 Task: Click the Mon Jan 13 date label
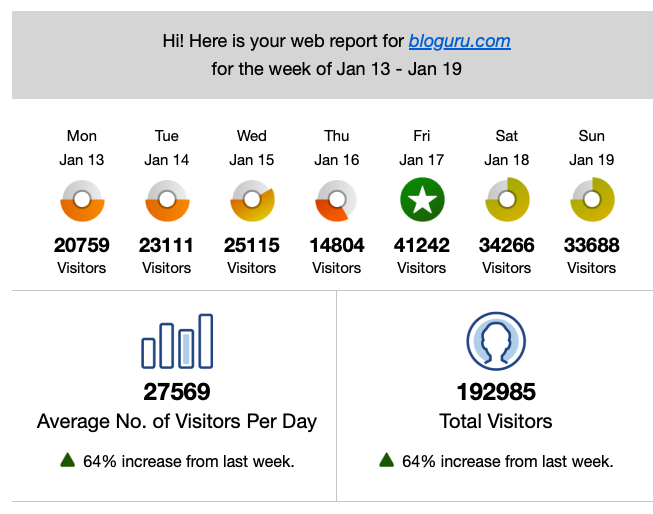point(82,148)
